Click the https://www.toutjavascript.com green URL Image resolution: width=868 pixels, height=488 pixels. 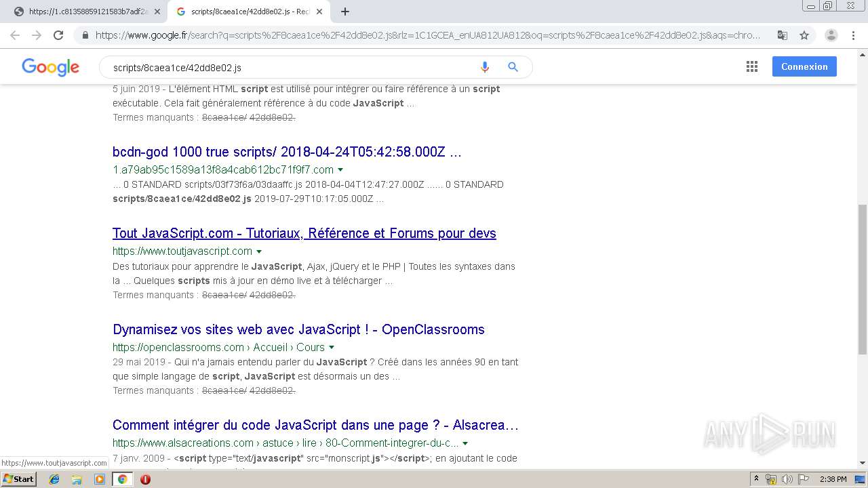(x=182, y=251)
